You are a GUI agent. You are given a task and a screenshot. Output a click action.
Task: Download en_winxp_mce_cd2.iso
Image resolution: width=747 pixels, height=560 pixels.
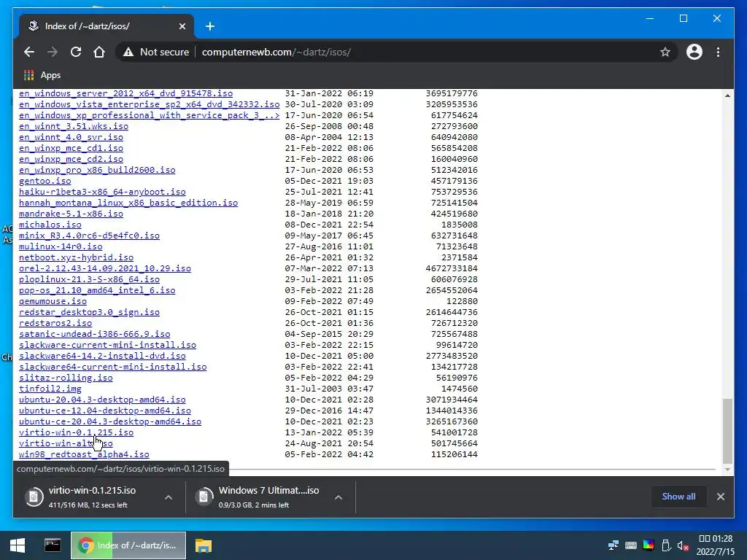pyautogui.click(x=71, y=159)
